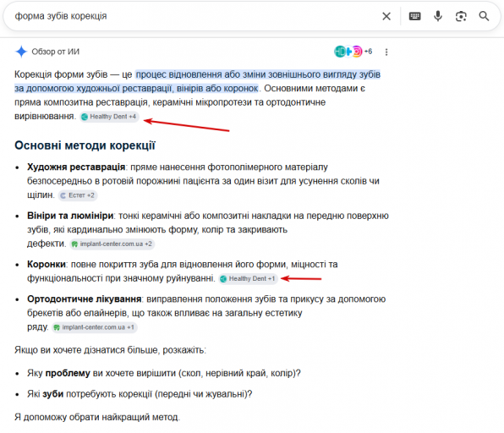This screenshot has width=504, height=433.
Task: Open the source icons cluster with +6
Action: coord(353,52)
